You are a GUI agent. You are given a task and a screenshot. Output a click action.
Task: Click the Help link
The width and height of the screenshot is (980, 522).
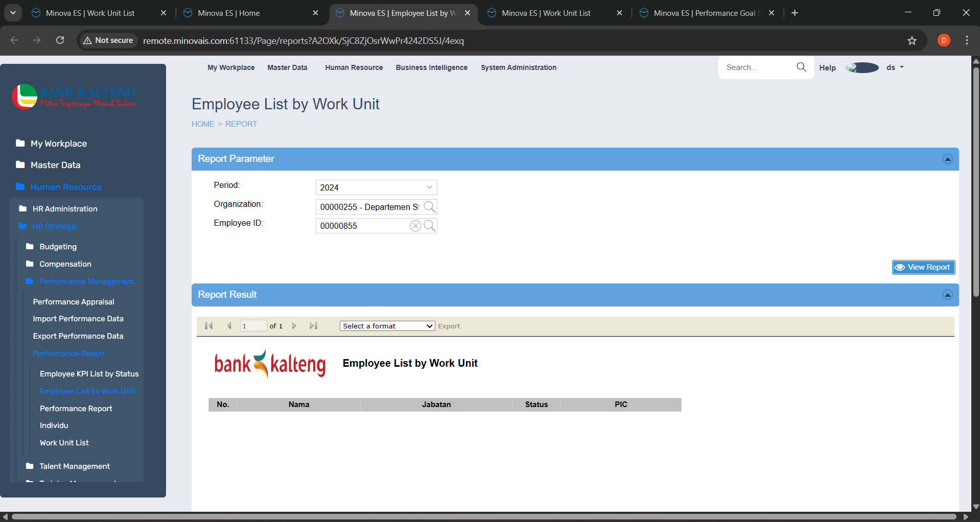827,67
